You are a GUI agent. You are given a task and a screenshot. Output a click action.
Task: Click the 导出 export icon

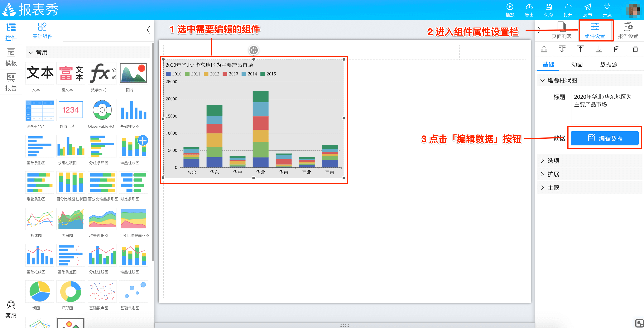tap(529, 7)
